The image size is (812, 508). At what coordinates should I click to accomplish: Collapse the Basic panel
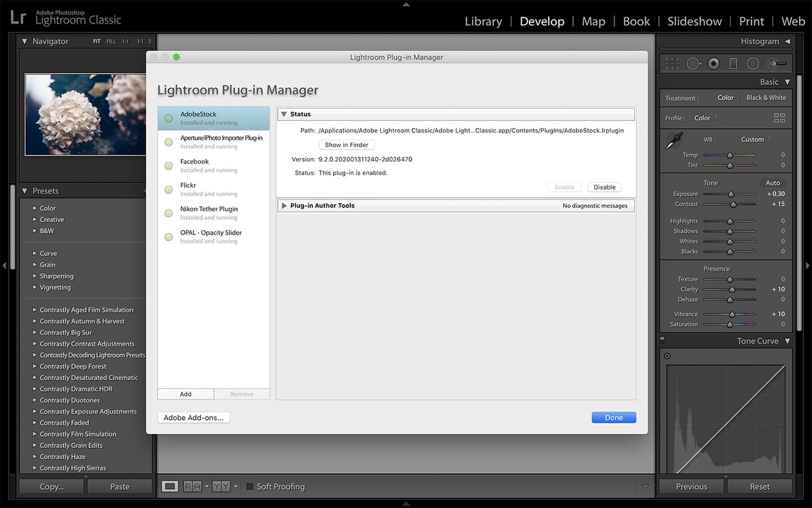coord(787,82)
